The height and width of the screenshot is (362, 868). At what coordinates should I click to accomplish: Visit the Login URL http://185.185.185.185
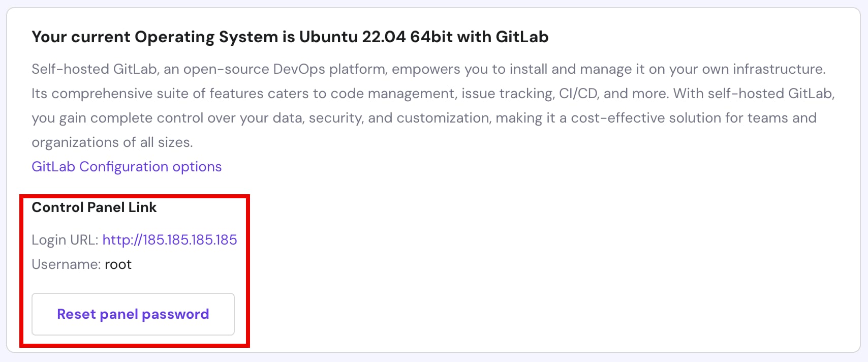click(x=170, y=239)
